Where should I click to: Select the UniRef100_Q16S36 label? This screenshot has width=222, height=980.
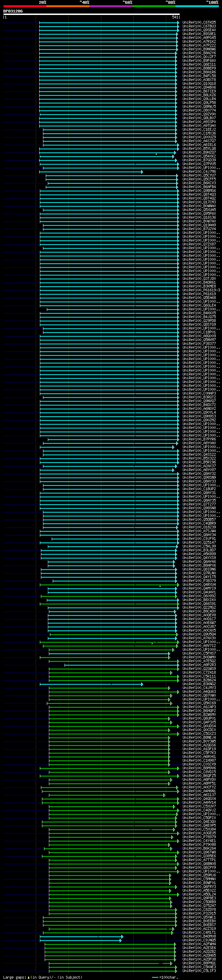[199, 218]
